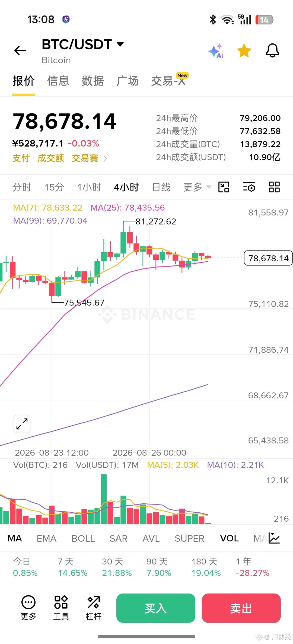Open the 杠杆 margin icon
Viewport: 293px width, 644px height.
point(94,608)
